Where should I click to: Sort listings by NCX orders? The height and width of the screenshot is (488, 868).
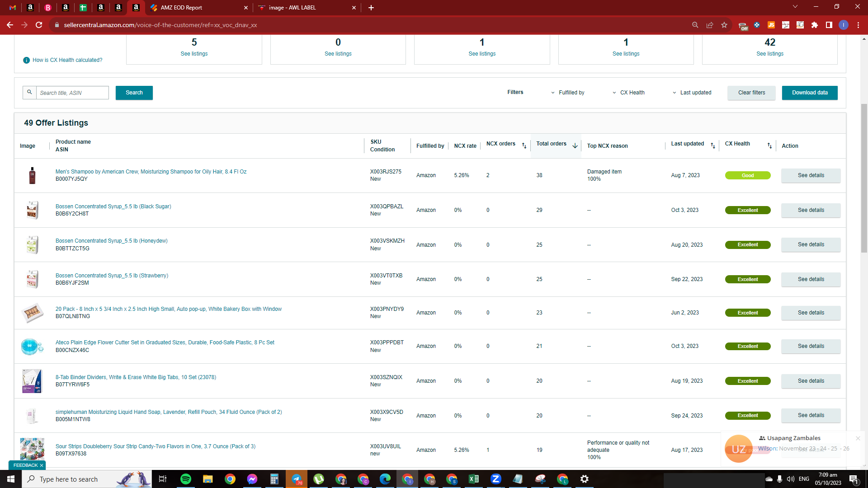[x=524, y=145]
